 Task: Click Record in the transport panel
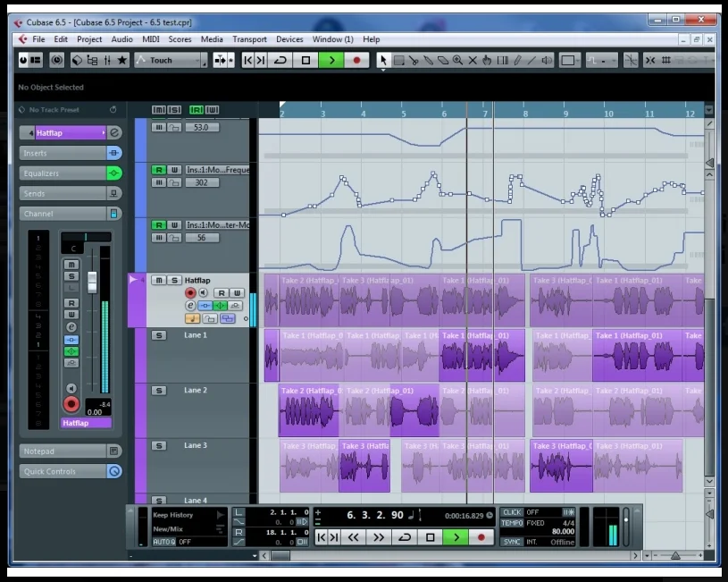point(481,537)
